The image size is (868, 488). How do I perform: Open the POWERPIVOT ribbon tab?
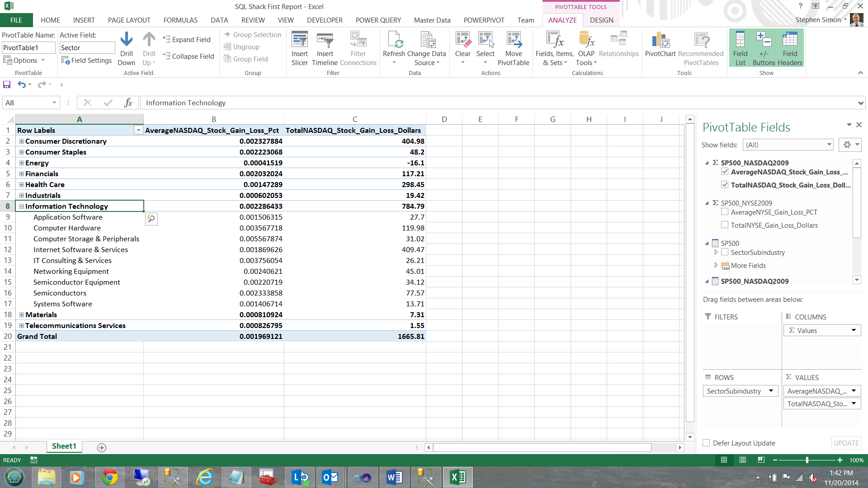(x=484, y=20)
